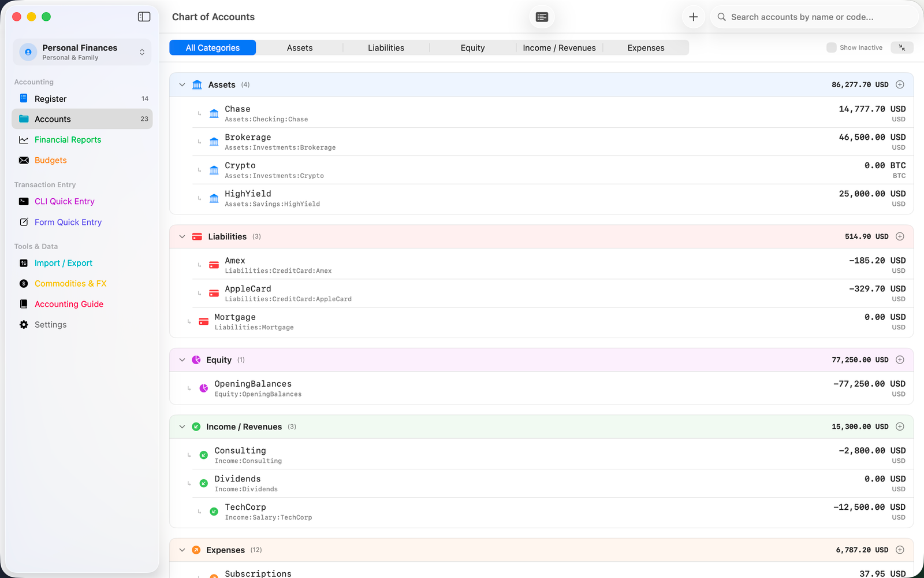Click the collapse-all arrows icon
The width and height of the screenshot is (924, 578).
901,47
